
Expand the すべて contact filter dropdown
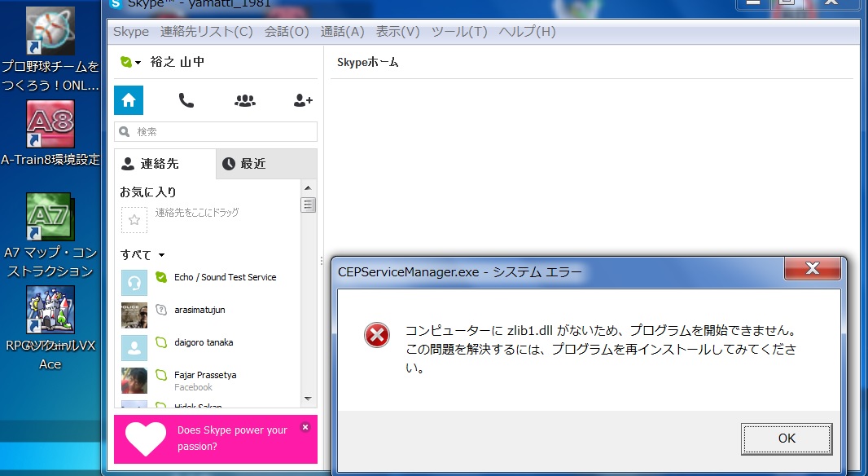[x=142, y=255]
